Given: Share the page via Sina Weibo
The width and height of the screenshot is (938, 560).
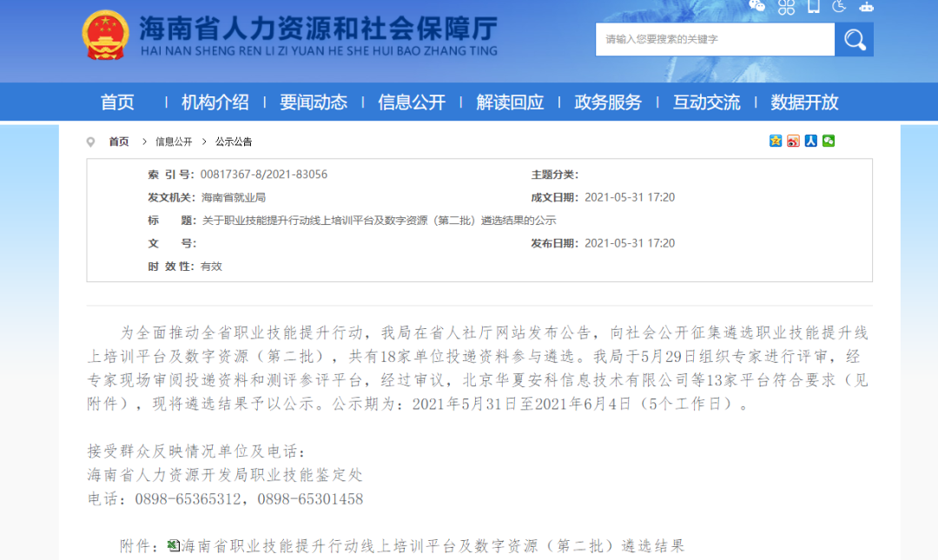Looking at the screenshot, I should point(793,141).
